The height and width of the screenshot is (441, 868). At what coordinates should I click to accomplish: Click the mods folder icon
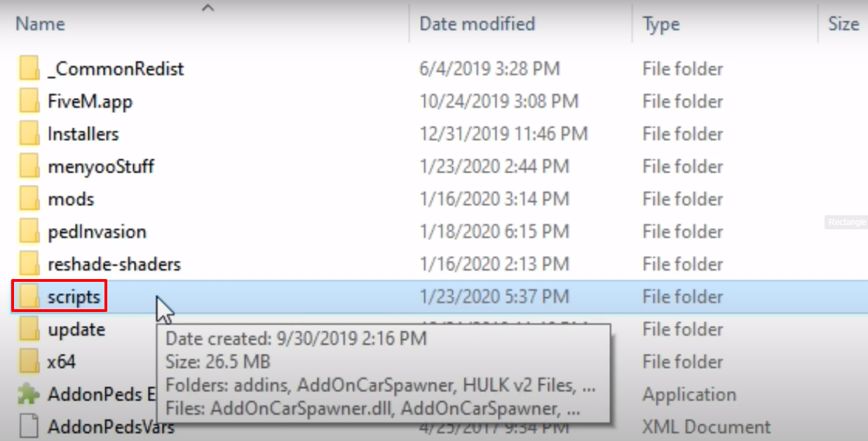coord(29,199)
